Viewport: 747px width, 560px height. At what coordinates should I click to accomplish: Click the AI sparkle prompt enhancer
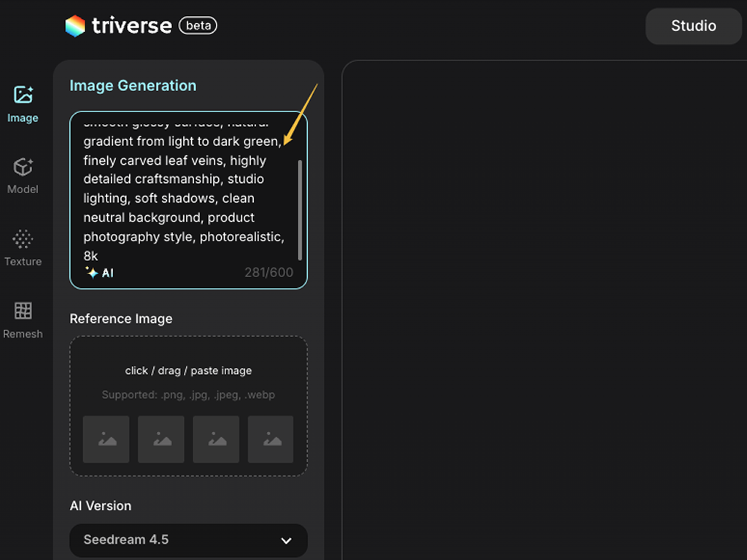[x=99, y=273]
